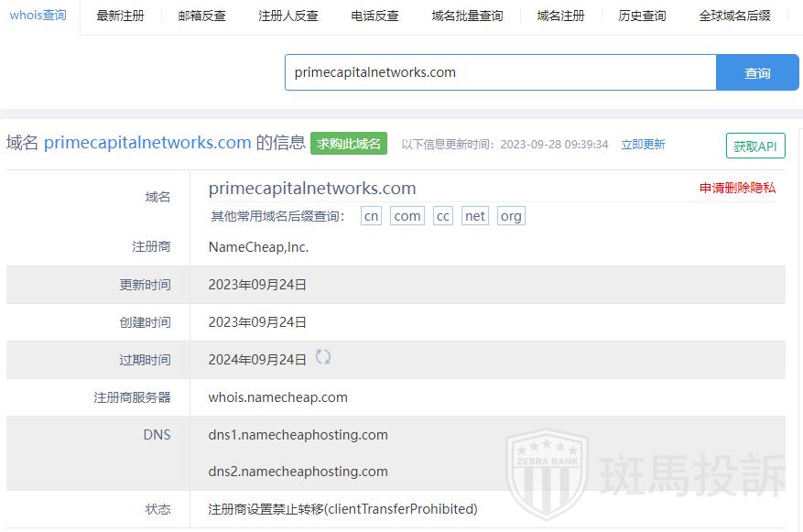Image resolution: width=803 pixels, height=532 pixels.
Task: Select the cn domain suffix
Action: coord(371,216)
